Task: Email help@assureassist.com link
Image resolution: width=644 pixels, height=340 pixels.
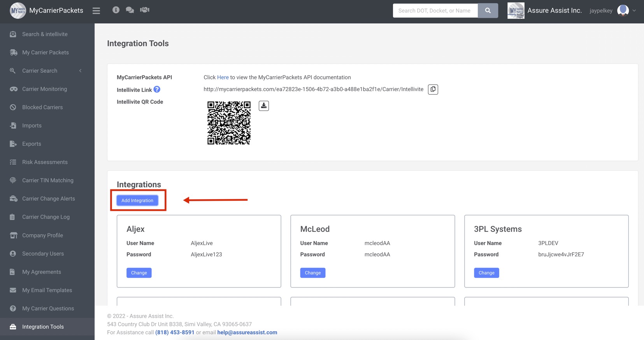Action: [x=247, y=332]
